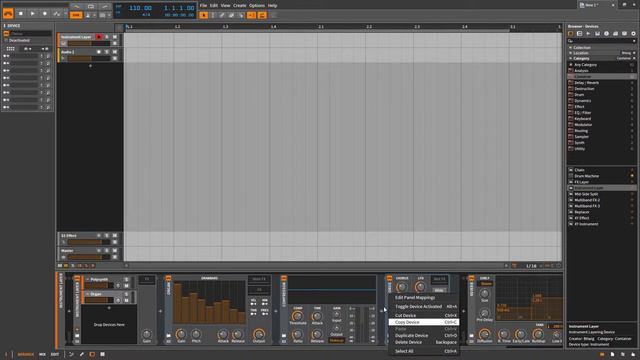Select Multiband FX-2 device in browser

point(602,200)
